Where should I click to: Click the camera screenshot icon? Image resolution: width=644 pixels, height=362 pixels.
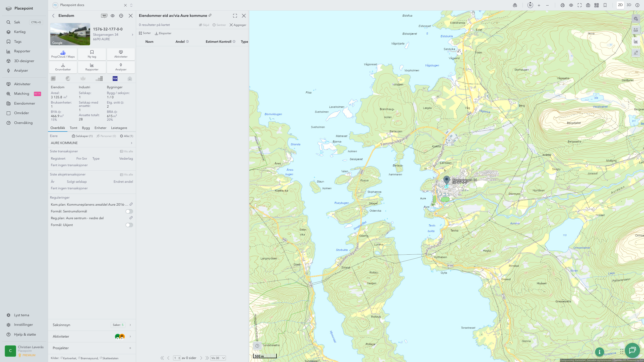[x=588, y=5]
